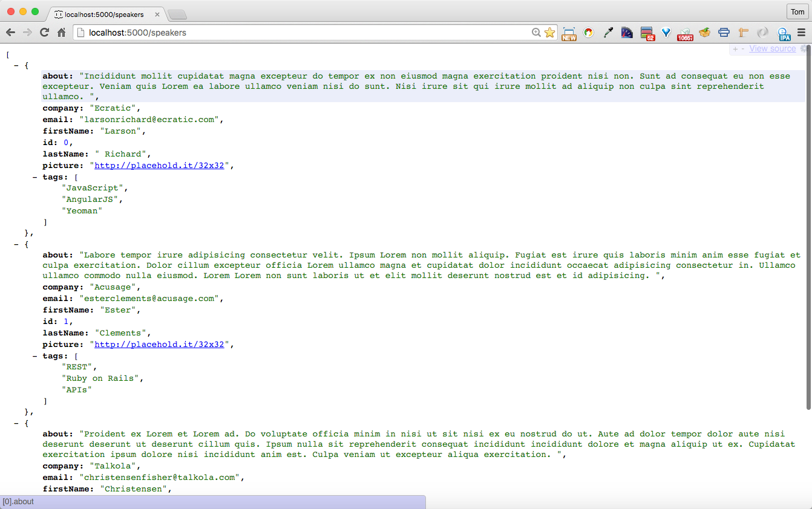Go back using the back arrow
812x509 pixels.
point(10,33)
